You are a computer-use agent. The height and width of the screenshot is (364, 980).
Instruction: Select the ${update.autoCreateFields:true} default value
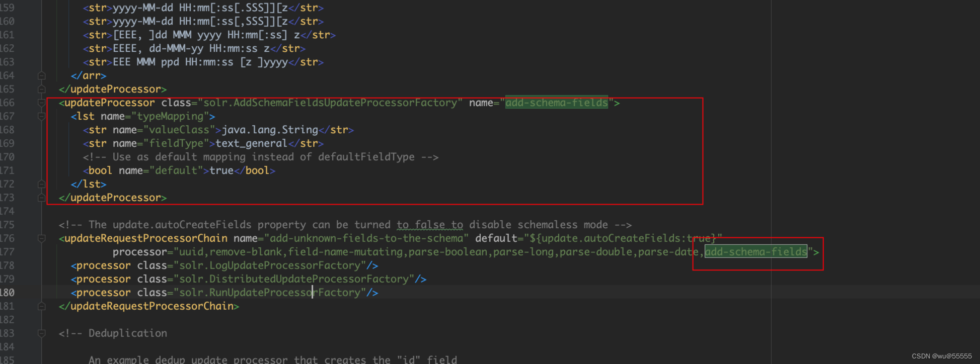click(x=623, y=238)
